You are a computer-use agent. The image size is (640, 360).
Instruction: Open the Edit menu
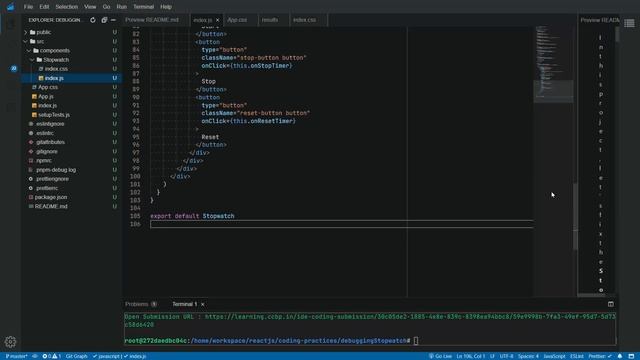[x=44, y=7]
